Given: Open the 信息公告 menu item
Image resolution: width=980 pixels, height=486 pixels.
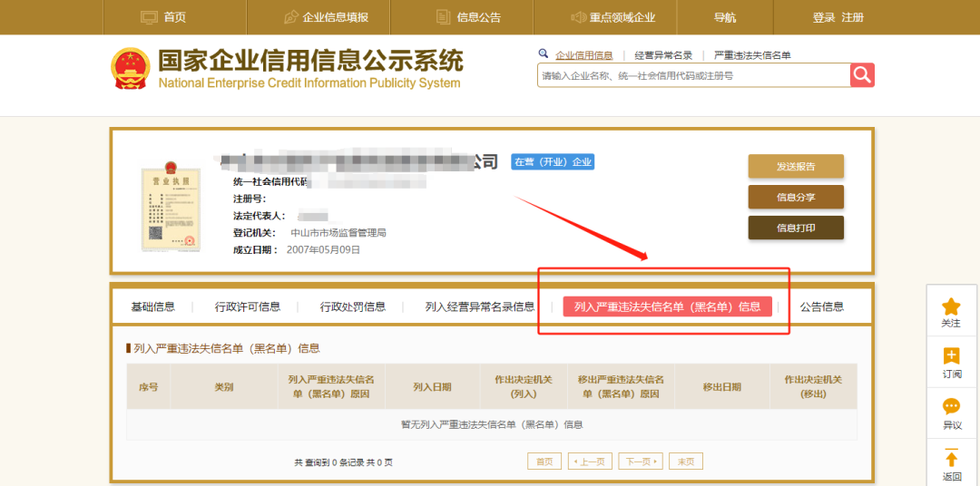Looking at the screenshot, I should pyautogui.click(x=479, y=17).
